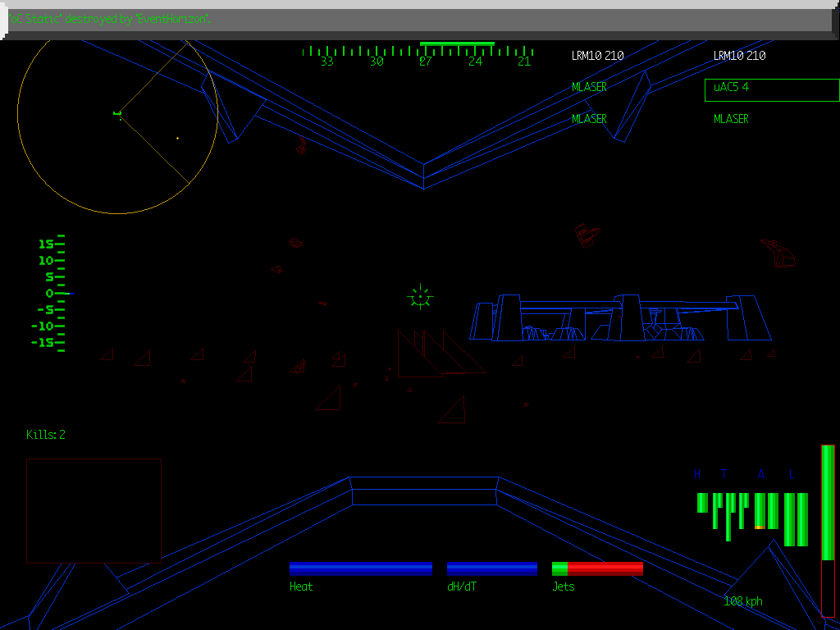The width and height of the screenshot is (840, 630).
Task: Click the dH/dT gauge bar
Action: pos(491,568)
